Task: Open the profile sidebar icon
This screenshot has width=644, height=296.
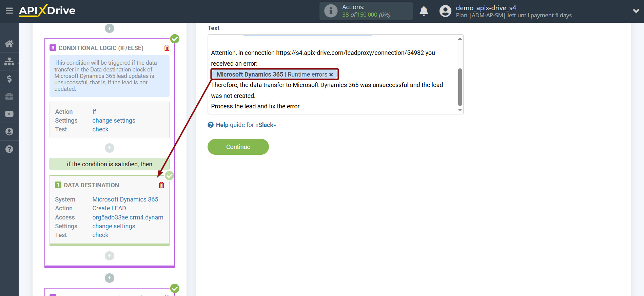Action: point(9,132)
